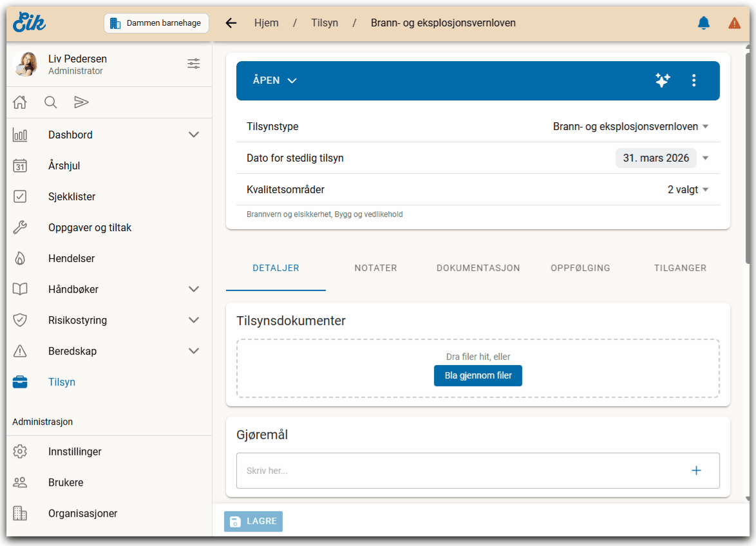Viewport: 756px width, 546px height.
Task: Open the Kvalitetsområder selection dropdown
Action: [x=688, y=190]
